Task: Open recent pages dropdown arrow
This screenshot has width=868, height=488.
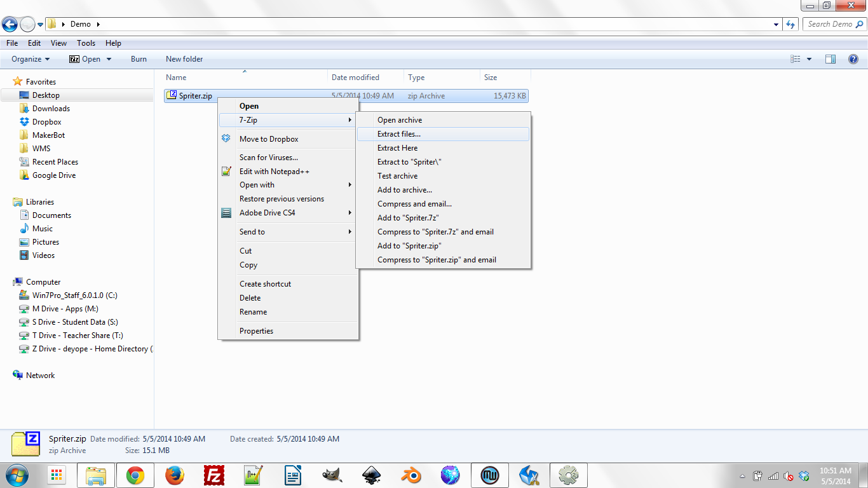Action: (41, 25)
